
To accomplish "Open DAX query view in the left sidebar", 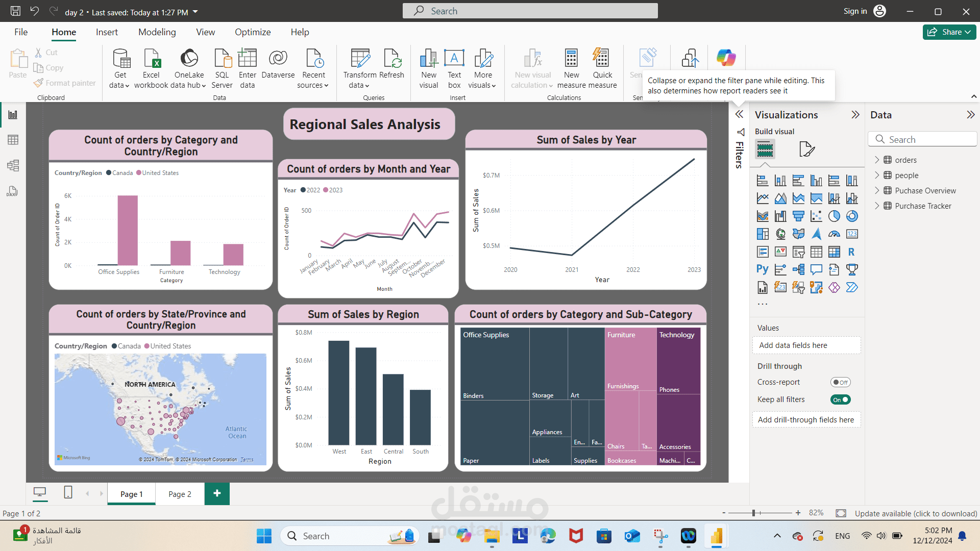I will click(x=12, y=191).
